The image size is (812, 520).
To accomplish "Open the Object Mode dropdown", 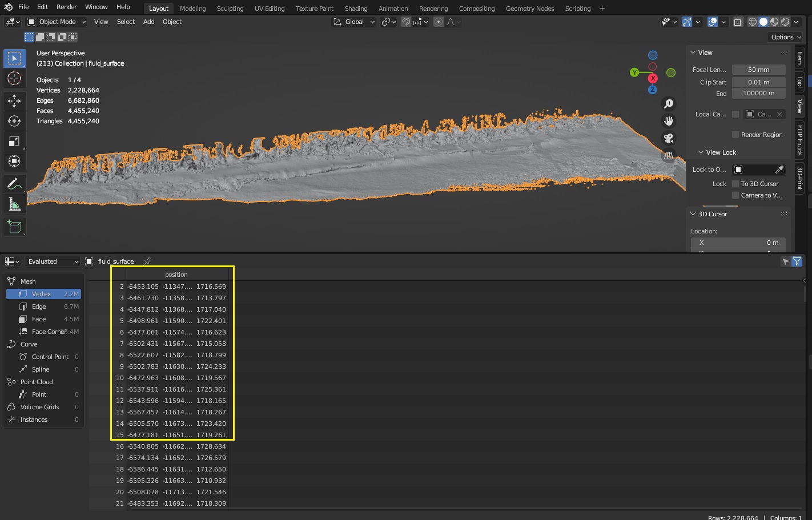I will [x=57, y=22].
